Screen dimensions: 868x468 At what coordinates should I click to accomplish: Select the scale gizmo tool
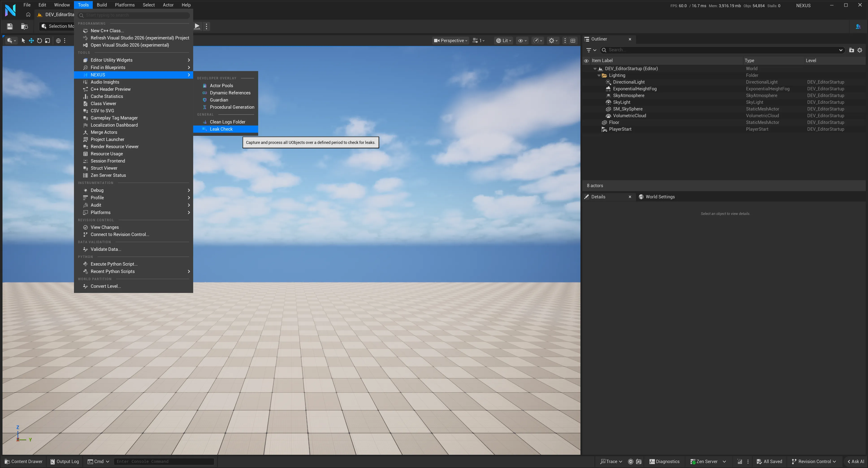pos(48,40)
